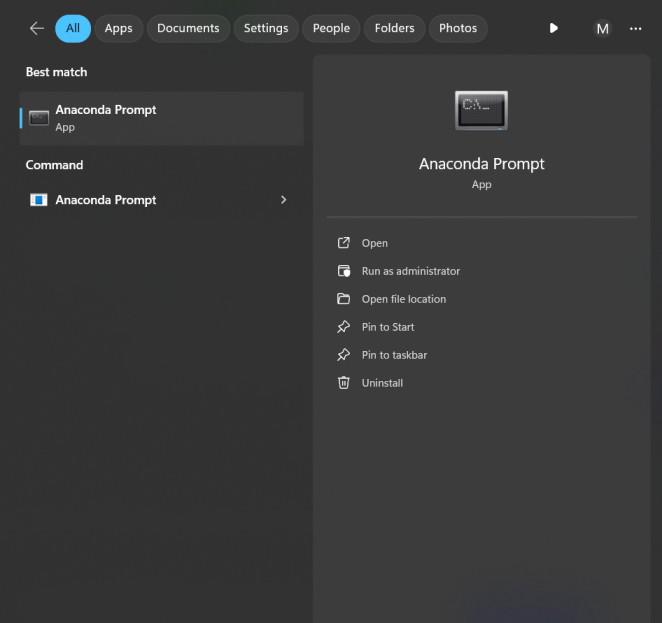Open the Anaconda Prompt best match result

(x=162, y=118)
